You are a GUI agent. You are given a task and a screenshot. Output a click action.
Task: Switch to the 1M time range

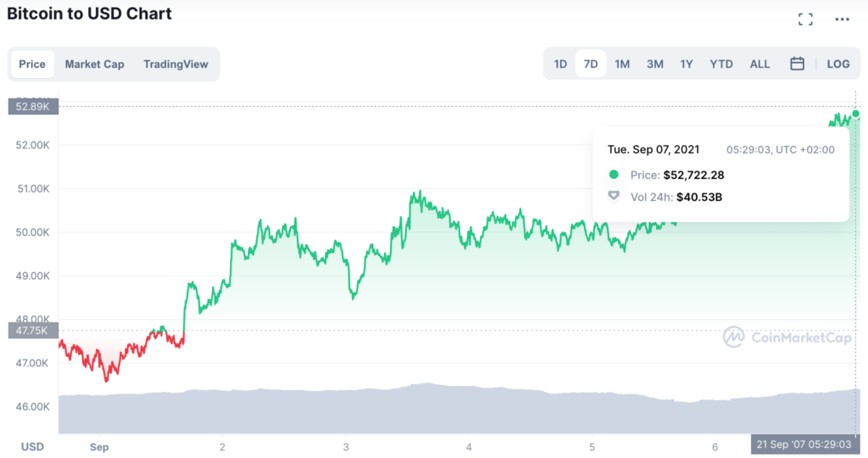point(622,64)
